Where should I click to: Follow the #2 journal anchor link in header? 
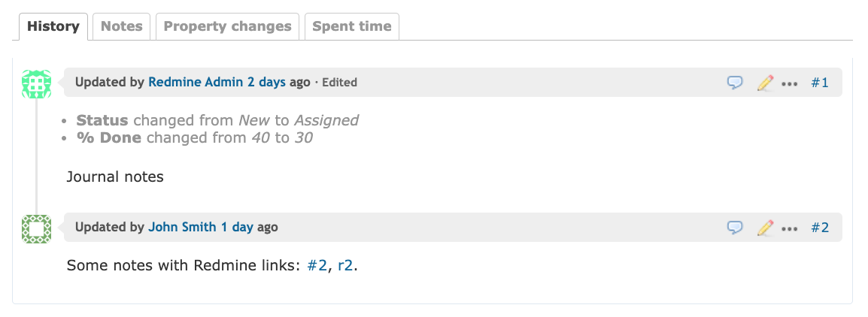pyautogui.click(x=819, y=227)
